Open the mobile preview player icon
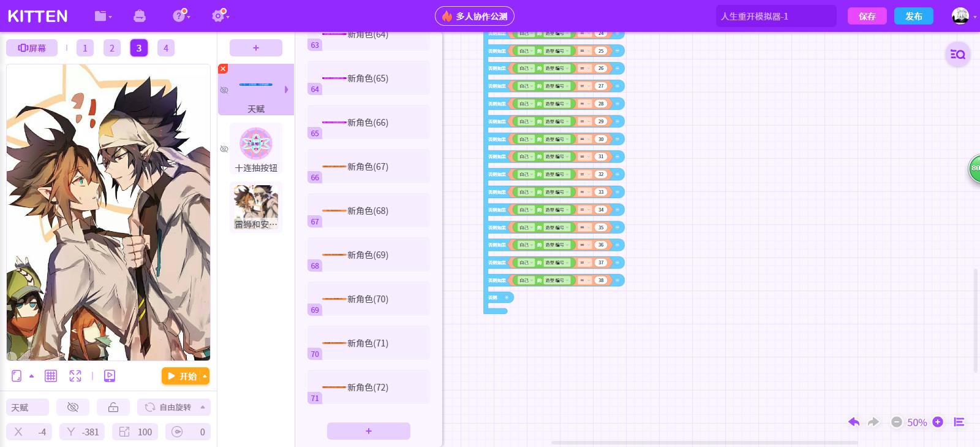Image resolution: width=980 pixels, height=447 pixels. point(110,376)
